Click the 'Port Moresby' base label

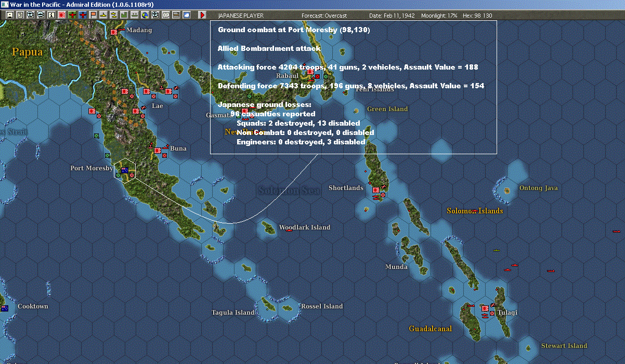(x=92, y=168)
